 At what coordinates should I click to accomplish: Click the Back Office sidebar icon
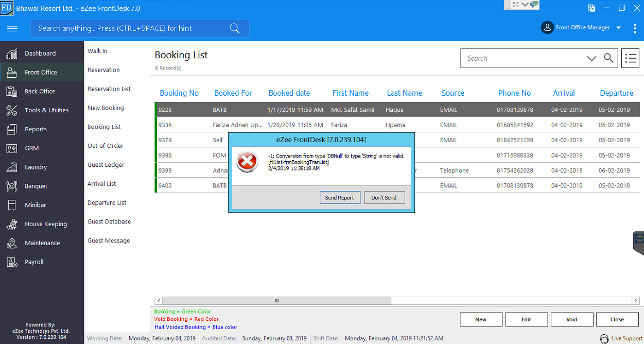pyautogui.click(x=12, y=91)
